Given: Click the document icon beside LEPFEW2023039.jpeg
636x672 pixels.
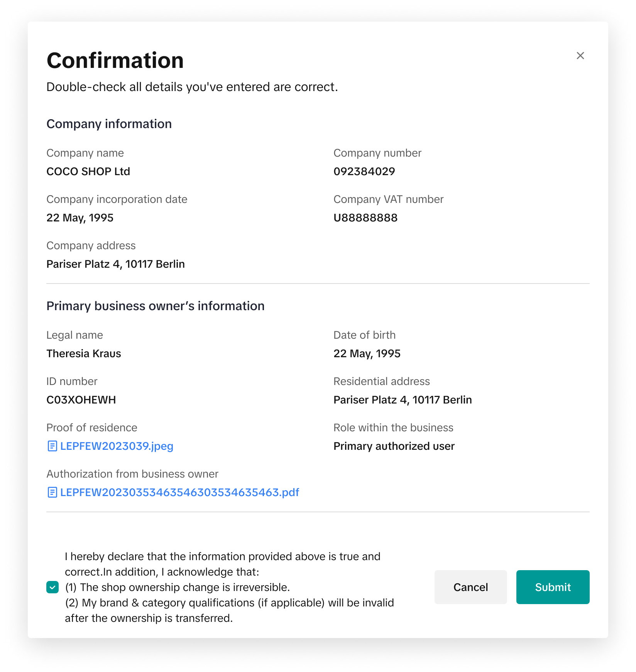Looking at the screenshot, I should [52, 446].
